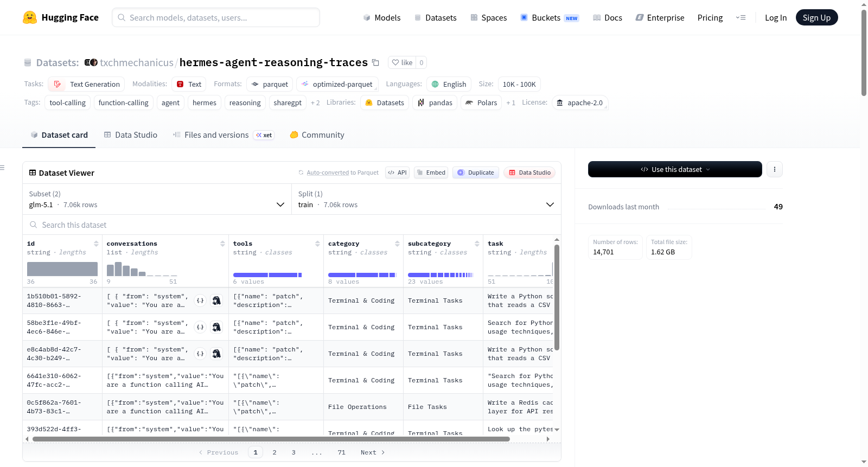The image size is (868, 467).
Task: Show the one additional hidden library
Action: pyautogui.click(x=510, y=103)
